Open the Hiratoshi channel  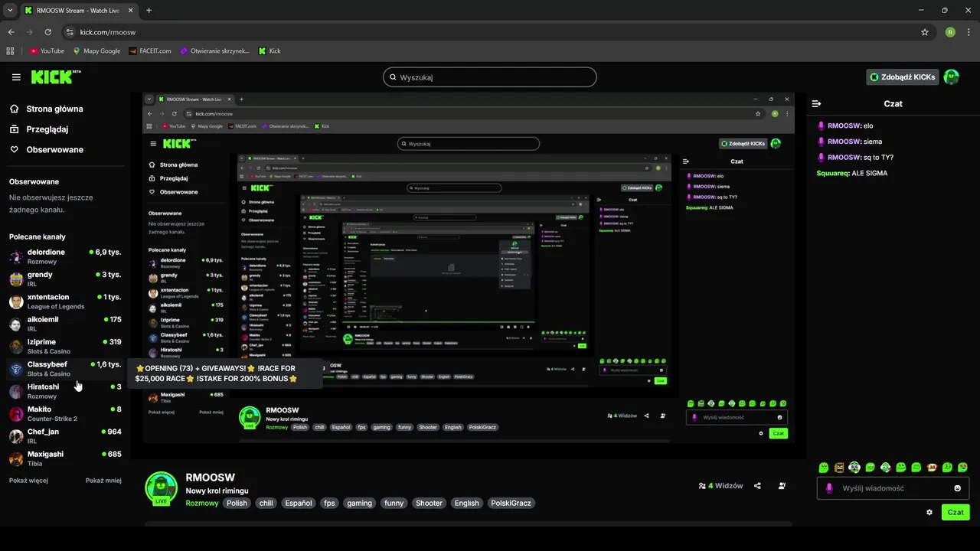click(x=65, y=391)
